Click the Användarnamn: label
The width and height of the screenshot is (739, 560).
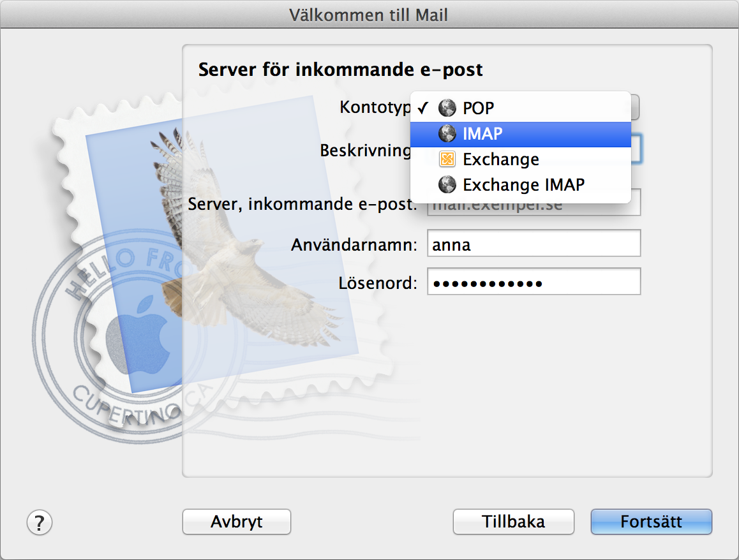click(354, 245)
